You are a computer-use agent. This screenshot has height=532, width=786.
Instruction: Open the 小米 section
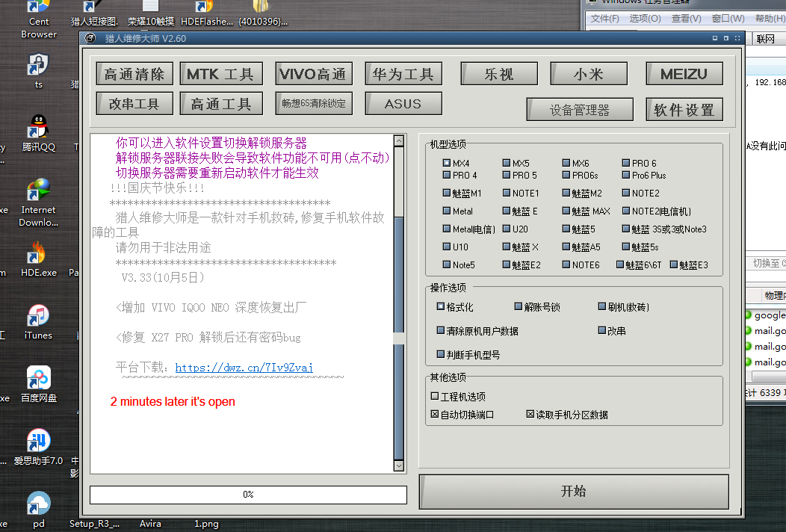point(589,74)
